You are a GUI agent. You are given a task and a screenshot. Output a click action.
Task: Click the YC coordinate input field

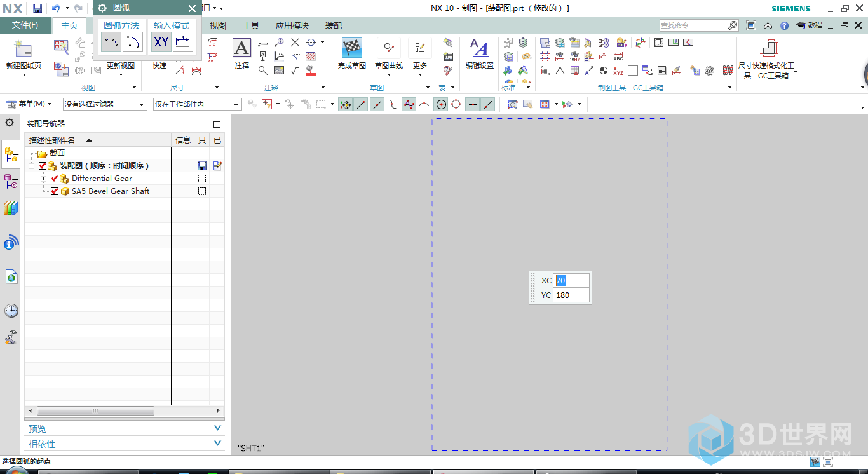pyautogui.click(x=571, y=295)
